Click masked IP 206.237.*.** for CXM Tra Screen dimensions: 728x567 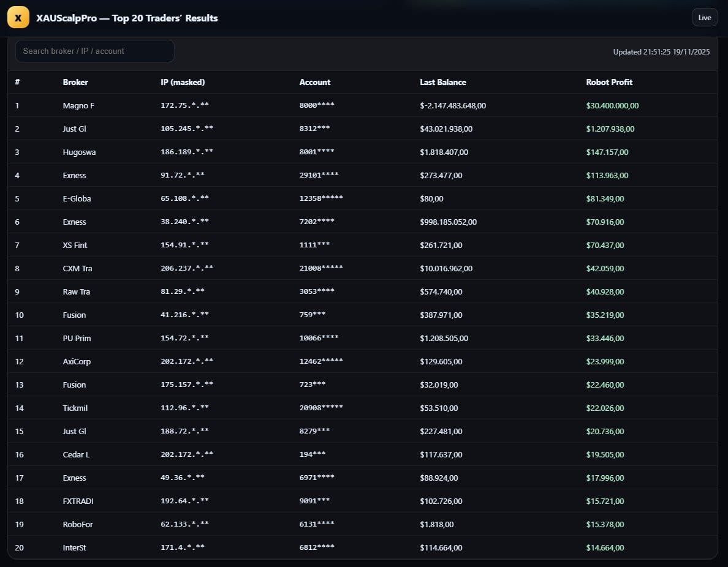tap(187, 269)
